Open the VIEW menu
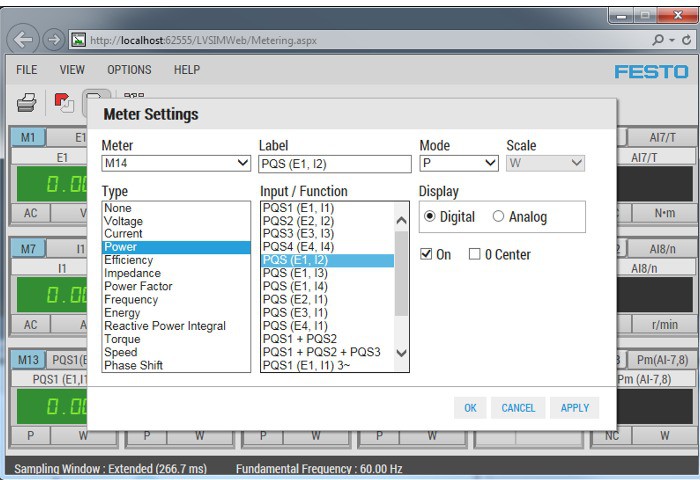This screenshot has width=700, height=480. 72,70
